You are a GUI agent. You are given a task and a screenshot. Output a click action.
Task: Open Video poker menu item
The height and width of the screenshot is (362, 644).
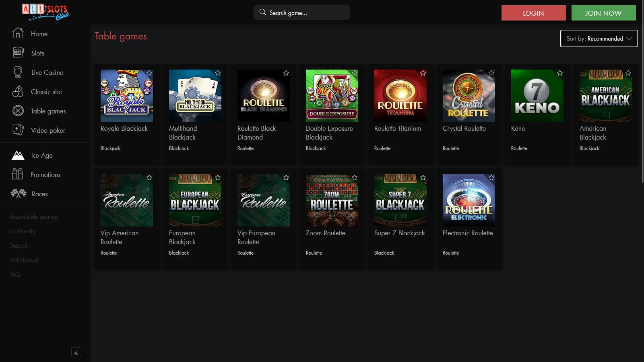(x=48, y=130)
